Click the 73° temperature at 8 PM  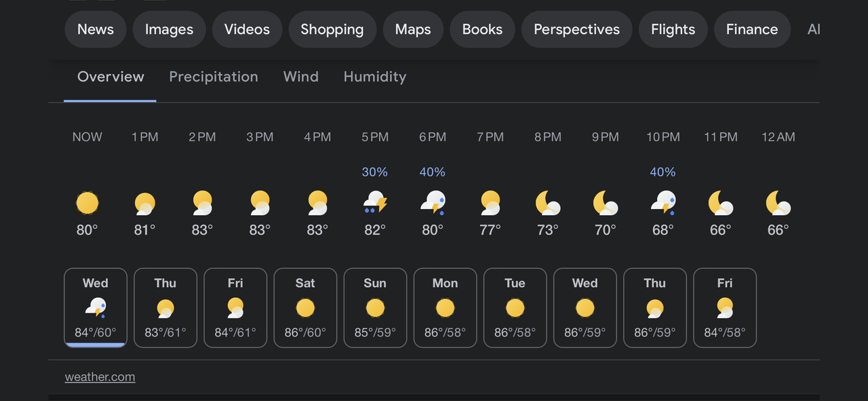pos(548,230)
